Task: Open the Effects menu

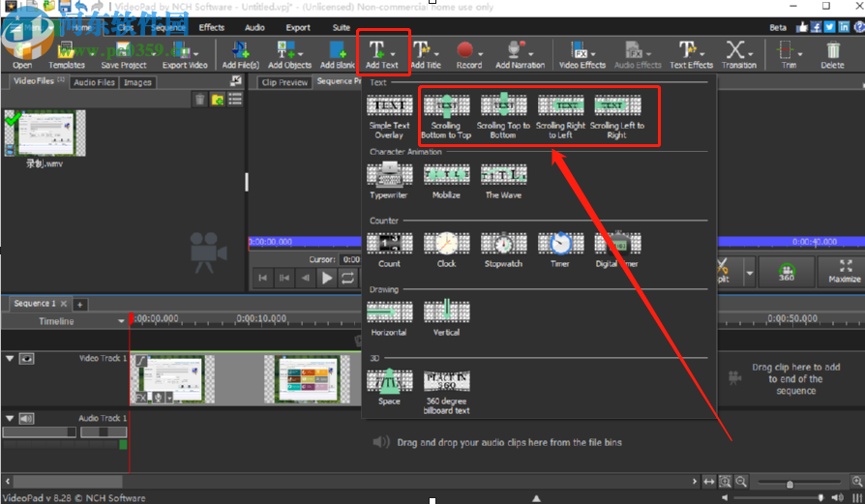Action: pos(212,28)
